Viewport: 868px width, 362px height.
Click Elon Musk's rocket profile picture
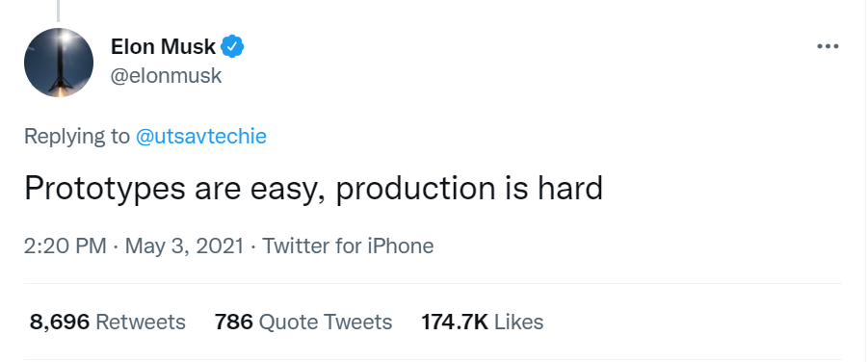59,63
